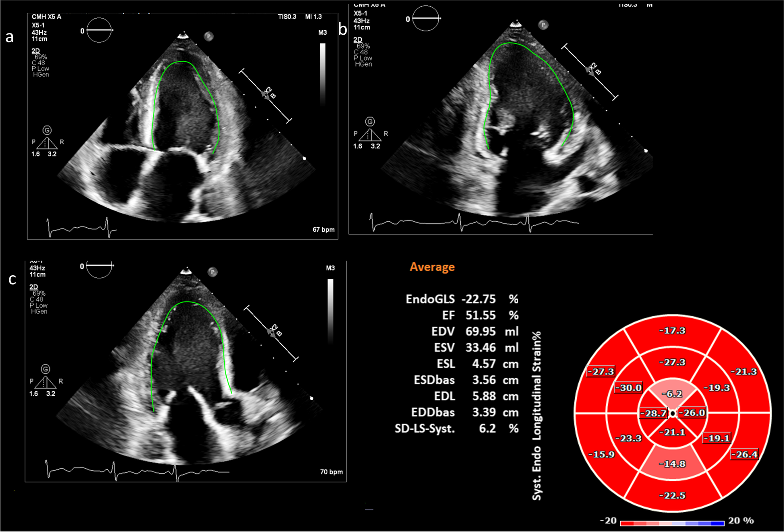Click the 70 bpm heart rate readout
784x532 pixels.
tap(331, 472)
